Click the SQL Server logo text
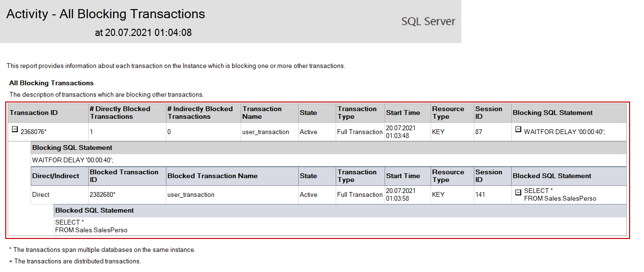Image resolution: width=644 pixels, height=272 pixels. [428, 22]
